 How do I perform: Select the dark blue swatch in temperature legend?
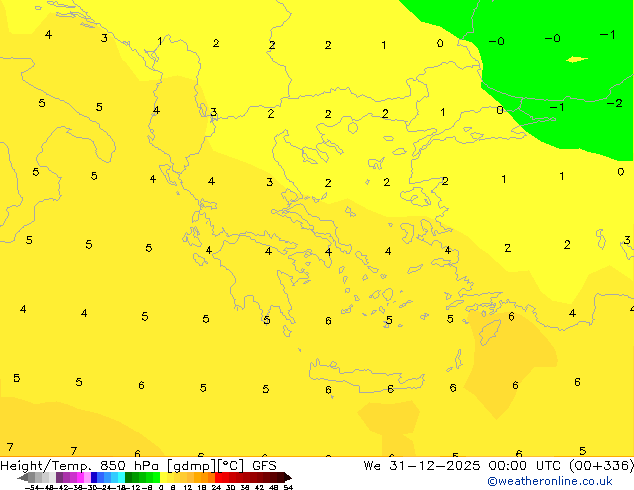(94, 477)
